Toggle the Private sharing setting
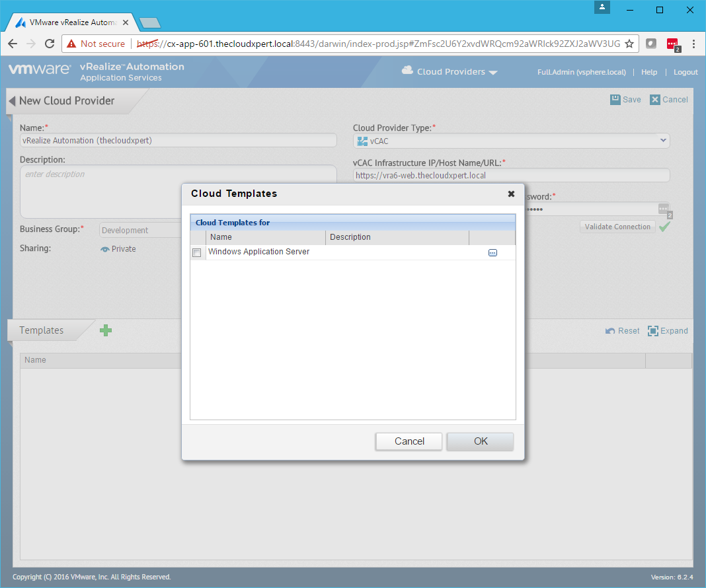The image size is (706, 588). (118, 249)
